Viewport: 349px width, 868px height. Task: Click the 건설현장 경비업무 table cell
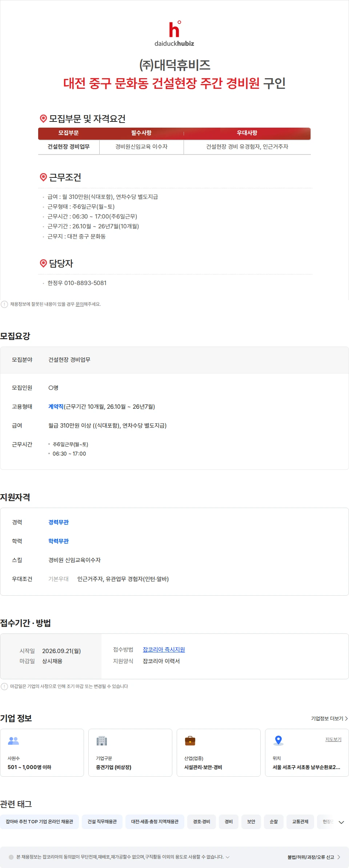[69, 147]
